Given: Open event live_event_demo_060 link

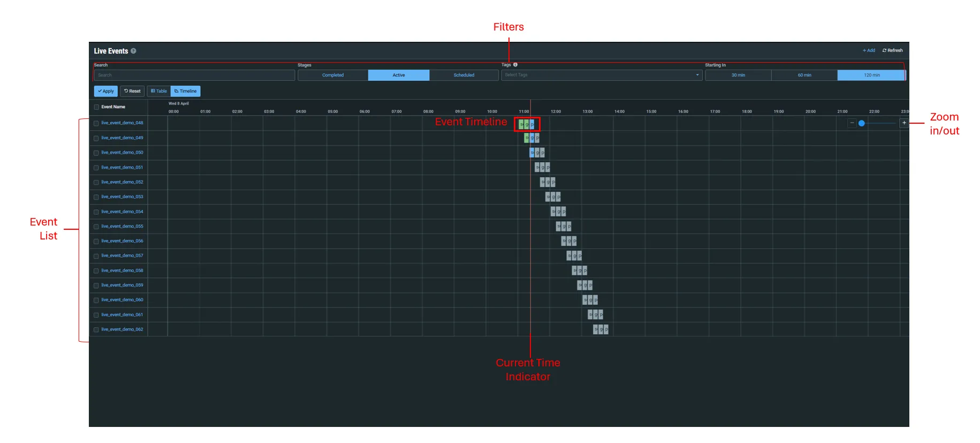Looking at the screenshot, I should (x=122, y=300).
